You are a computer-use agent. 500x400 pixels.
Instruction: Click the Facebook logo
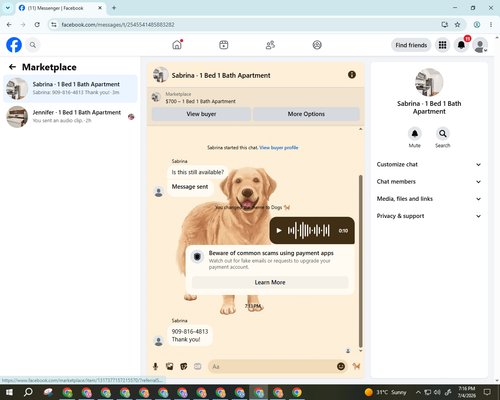click(x=14, y=45)
